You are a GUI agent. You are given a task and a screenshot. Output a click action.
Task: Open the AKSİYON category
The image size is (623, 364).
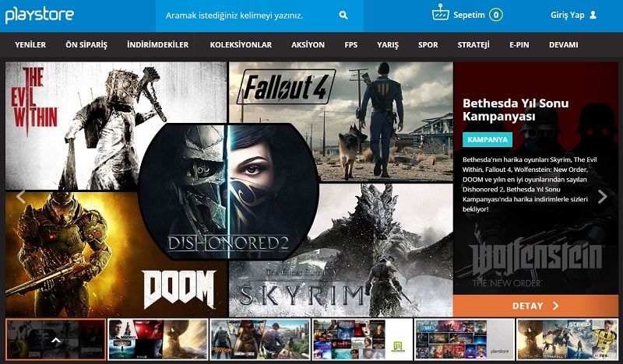[308, 45]
